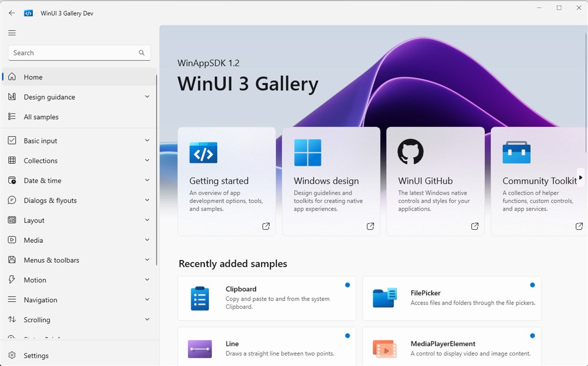
Task: Open the Getting started external link icon
Action: (266, 226)
